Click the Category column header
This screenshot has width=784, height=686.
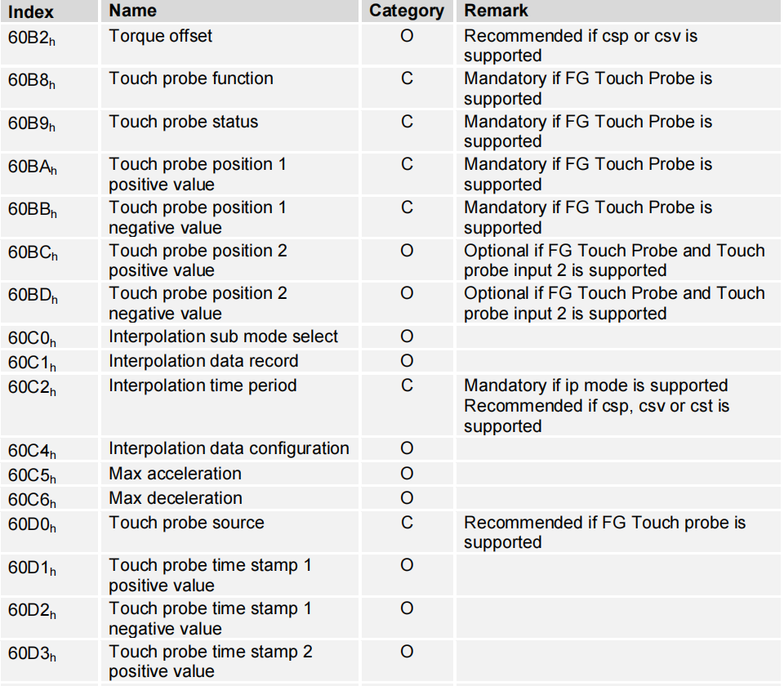pos(407,11)
